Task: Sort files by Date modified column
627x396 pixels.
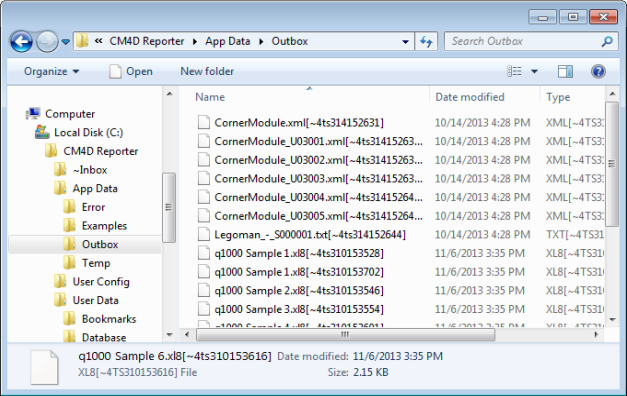Action: tap(470, 97)
